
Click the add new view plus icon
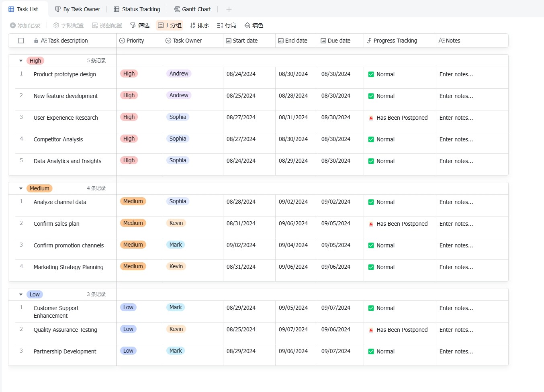pos(229,9)
